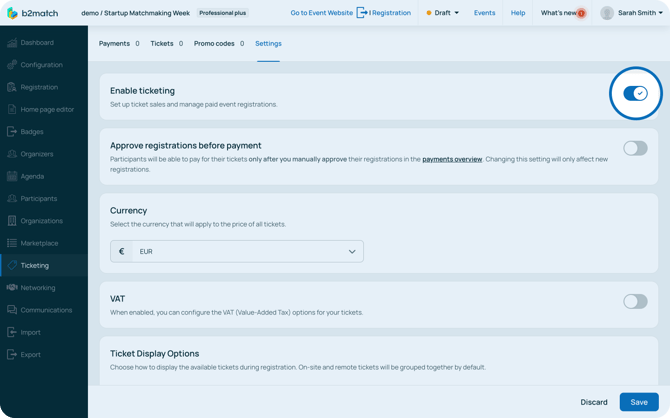The width and height of the screenshot is (670, 418).
Task: Open the Events link in header
Action: pyautogui.click(x=485, y=13)
